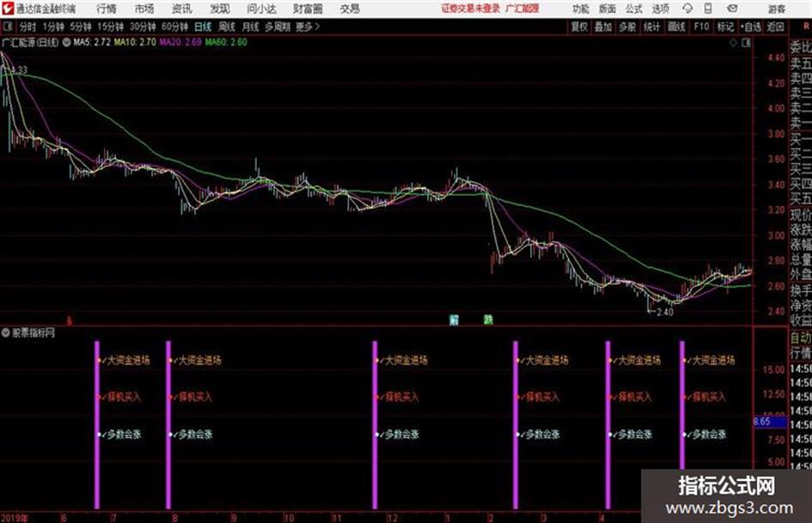Click the R button in right panel

tap(806, 27)
